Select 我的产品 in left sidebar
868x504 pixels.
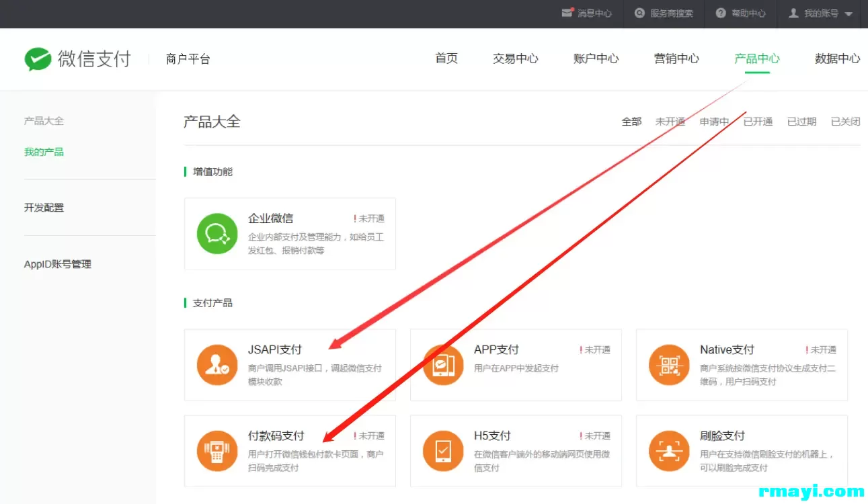click(44, 152)
